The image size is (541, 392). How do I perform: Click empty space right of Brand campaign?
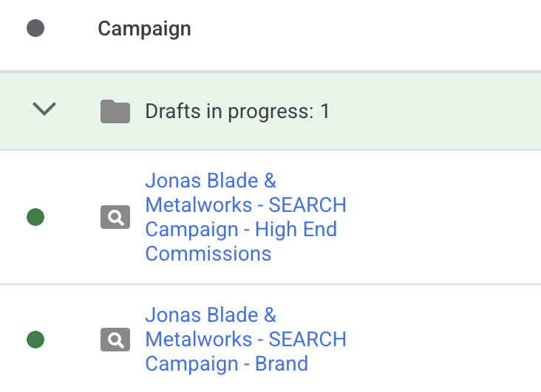tap(443, 340)
